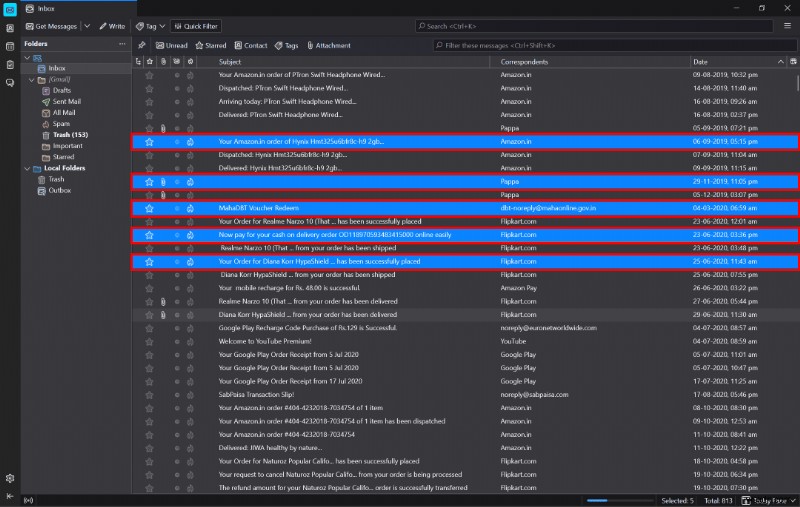This screenshot has height=507, width=800.
Task: Expand Today Pane chevron
Action: tap(793, 501)
